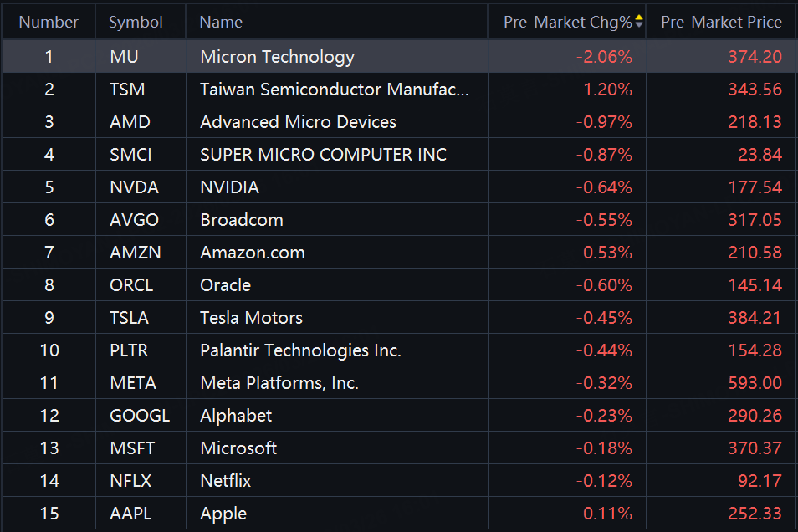Open the TSLA ticker symbol
798x532 pixels.
(129, 318)
